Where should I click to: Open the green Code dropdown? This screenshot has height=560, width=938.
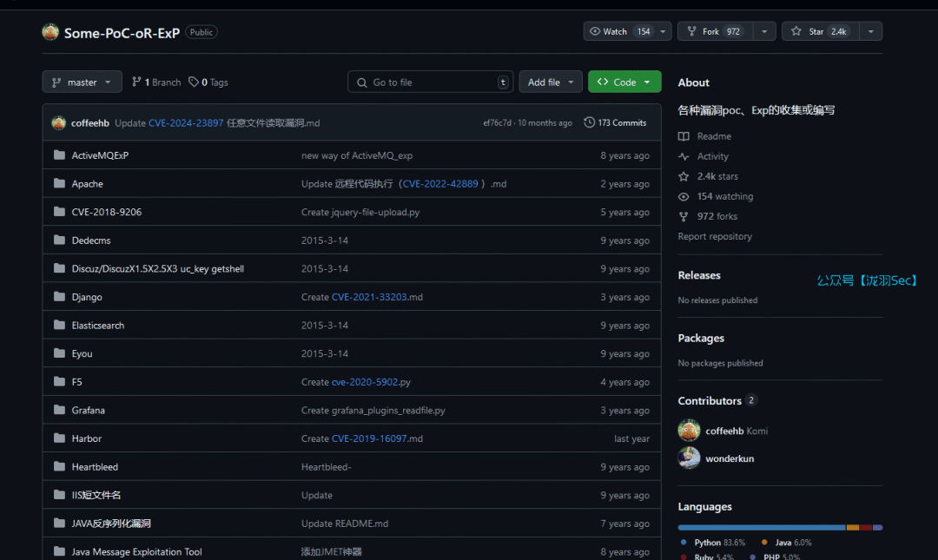click(624, 82)
